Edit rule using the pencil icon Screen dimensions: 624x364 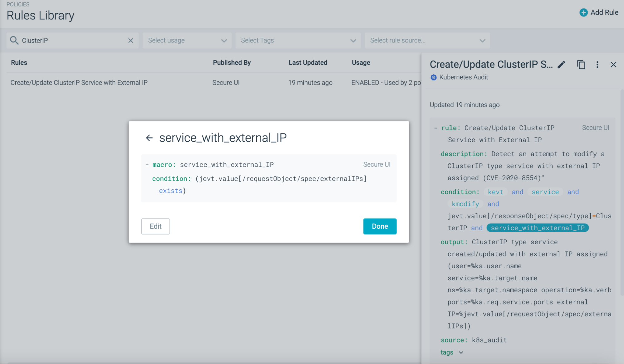[x=561, y=65]
